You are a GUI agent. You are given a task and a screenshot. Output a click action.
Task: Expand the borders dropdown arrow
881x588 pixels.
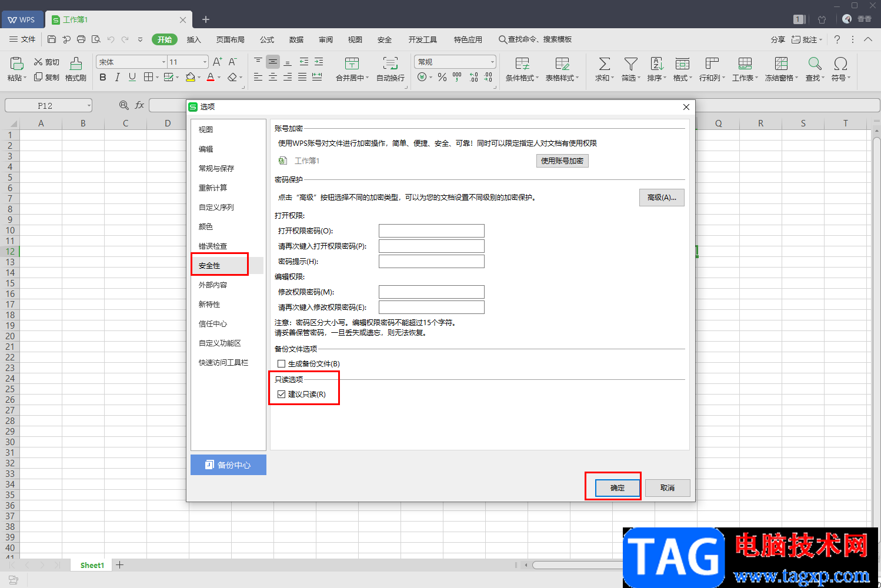[x=157, y=77]
